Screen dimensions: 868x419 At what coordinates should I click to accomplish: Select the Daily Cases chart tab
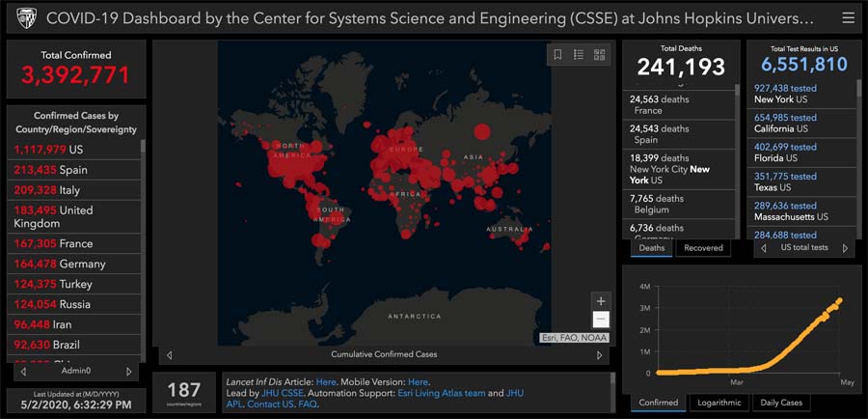point(780,403)
